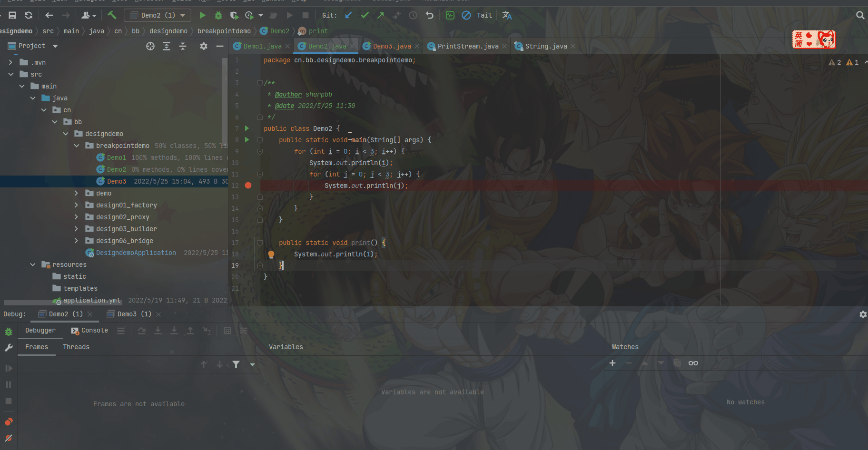Click the yellow intention bulb in the gutter

pos(271,254)
